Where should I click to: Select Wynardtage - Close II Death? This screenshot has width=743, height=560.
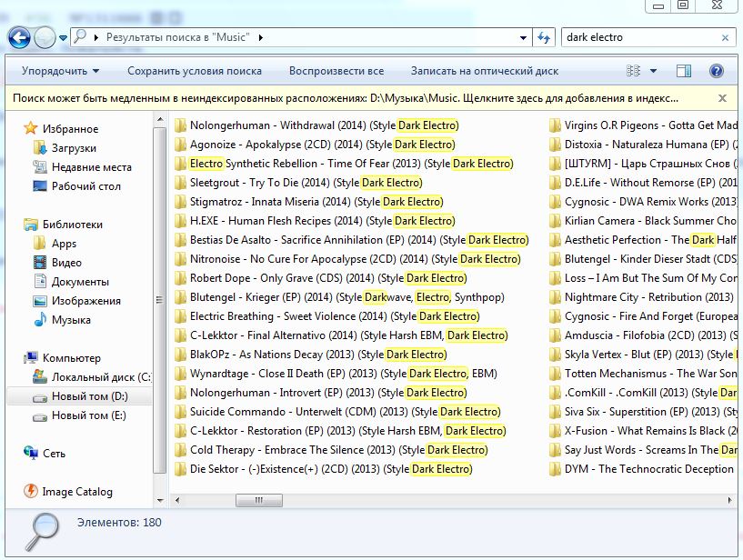pos(336,374)
